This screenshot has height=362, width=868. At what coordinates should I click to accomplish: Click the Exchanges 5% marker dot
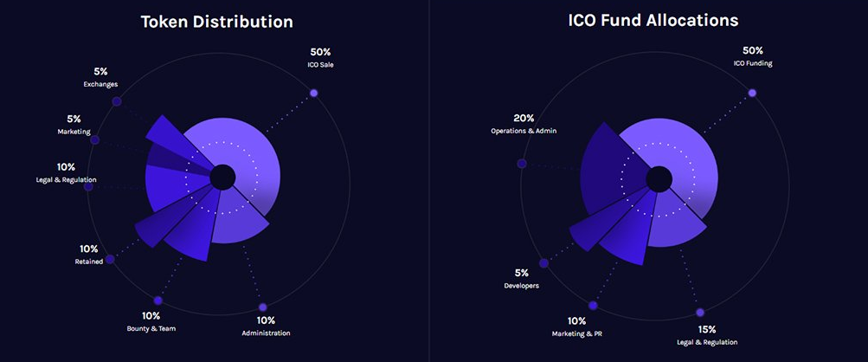(x=117, y=102)
